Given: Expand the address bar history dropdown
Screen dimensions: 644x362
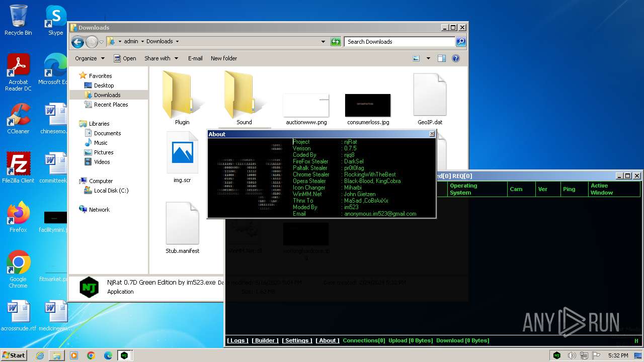Looking at the screenshot, I should tap(323, 42).
